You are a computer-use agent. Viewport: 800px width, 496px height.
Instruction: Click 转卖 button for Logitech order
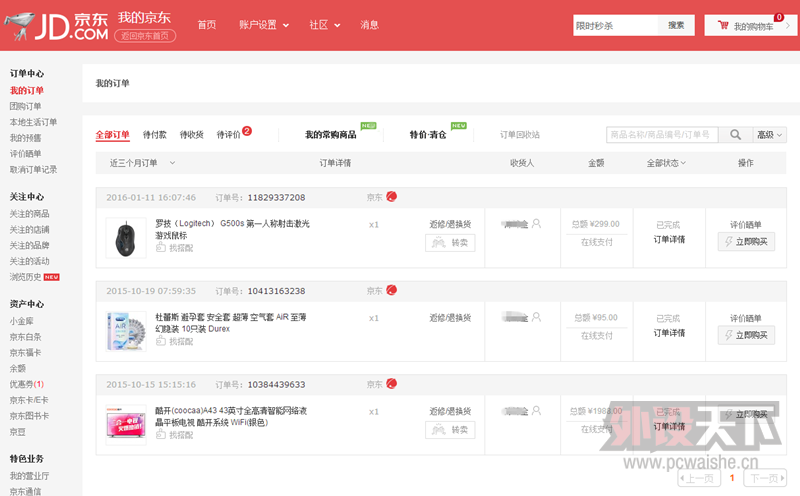(450, 243)
